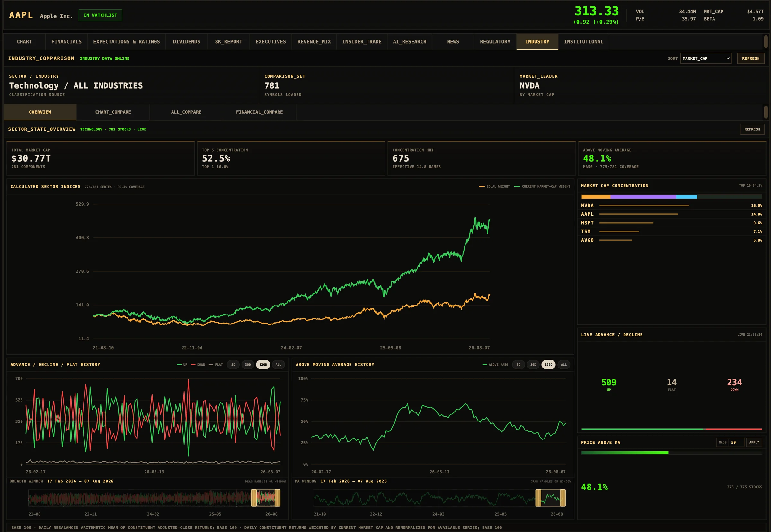
Task: Toggle ABOVE MA50 legend in MA history
Action: (495, 365)
